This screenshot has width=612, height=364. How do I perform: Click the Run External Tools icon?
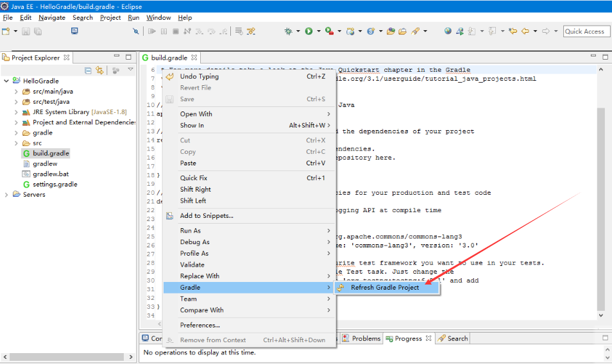[330, 31]
